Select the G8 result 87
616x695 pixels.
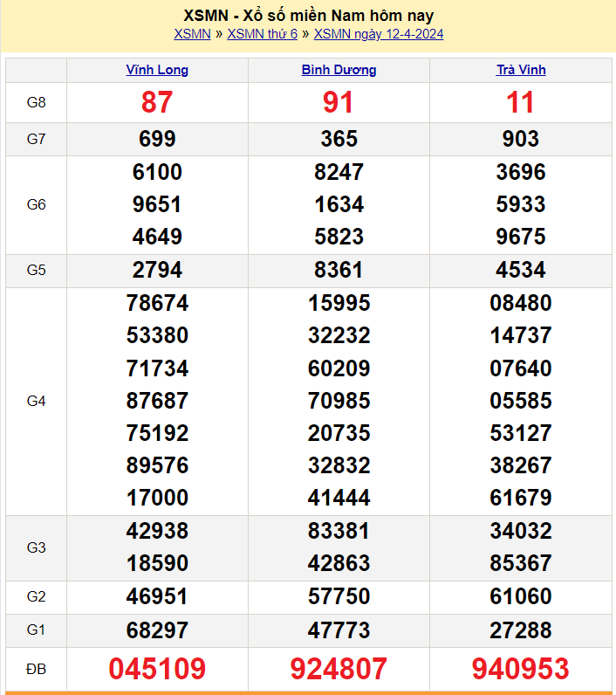[x=157, y=103]
